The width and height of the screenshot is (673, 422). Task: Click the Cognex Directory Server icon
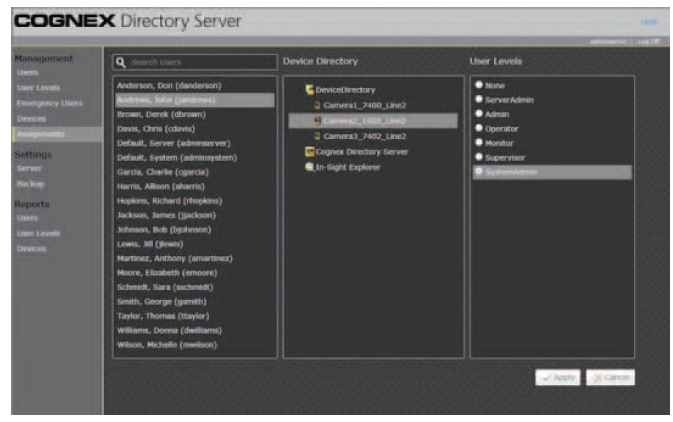309,152
